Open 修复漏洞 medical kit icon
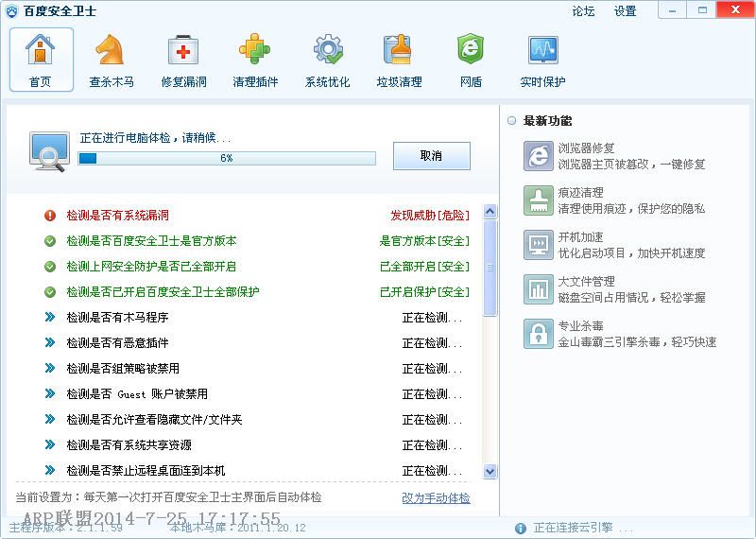 click(182, 50)
